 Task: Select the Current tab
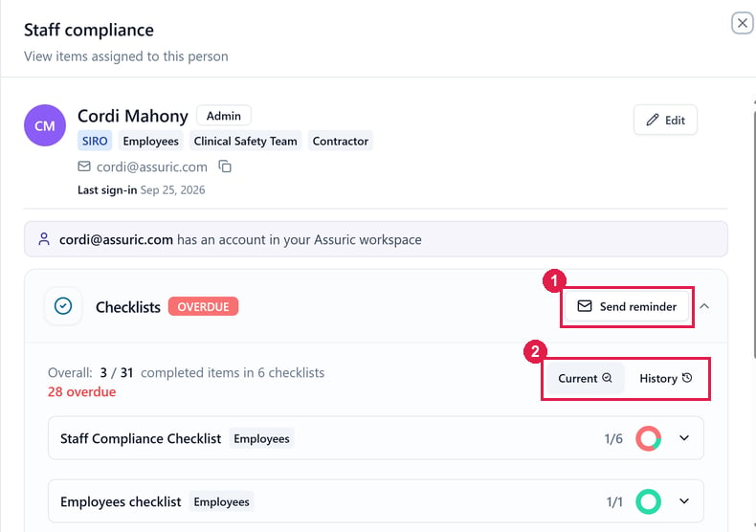[x=585, y=378]
